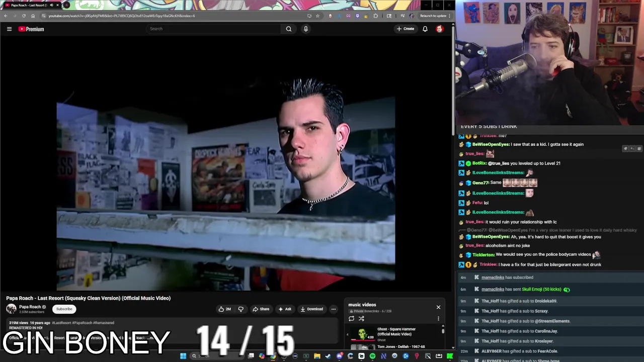Open playlist options three-dot menu
Image resolution: width=644 pixels, height=362 pixels.
click(438, 318)
